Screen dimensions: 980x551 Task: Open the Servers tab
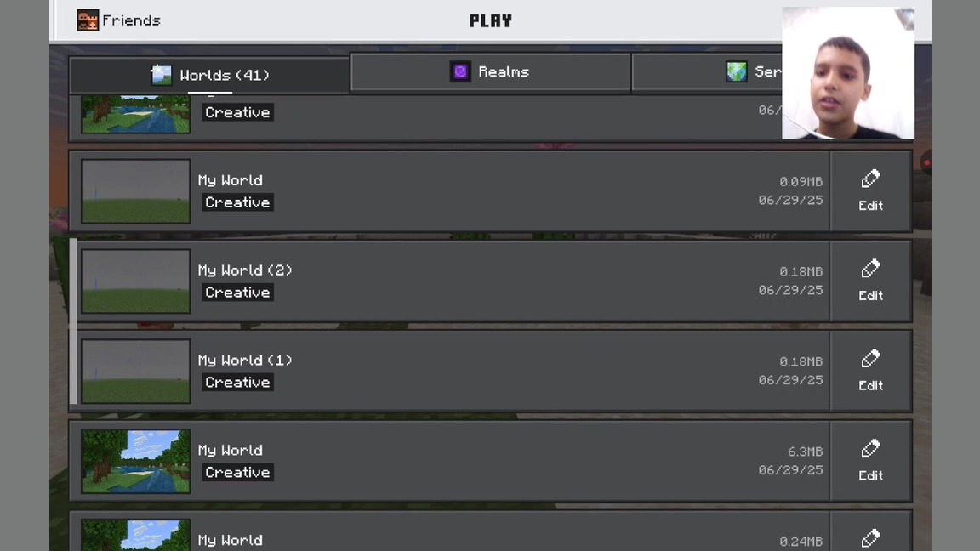(707, 71)
